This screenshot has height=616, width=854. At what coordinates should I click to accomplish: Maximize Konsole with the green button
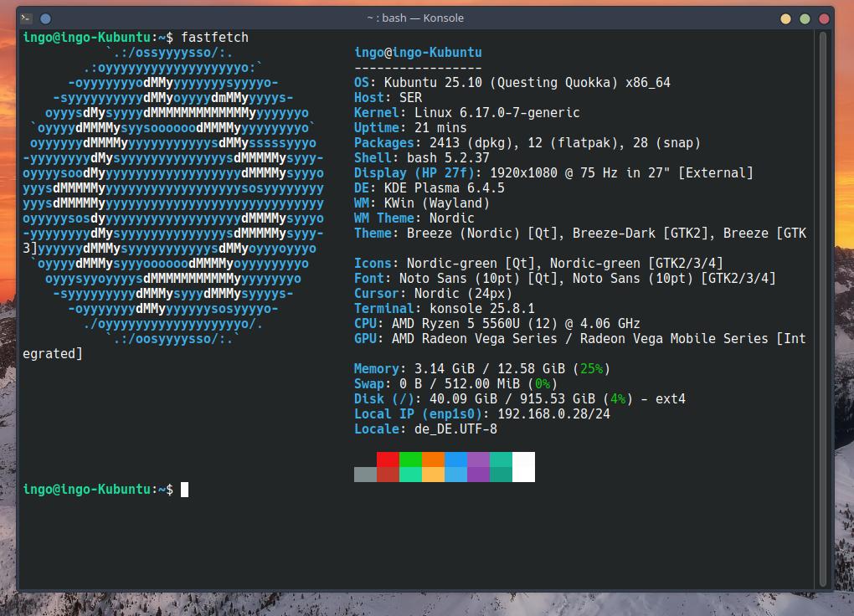click(x=805, y=18)
